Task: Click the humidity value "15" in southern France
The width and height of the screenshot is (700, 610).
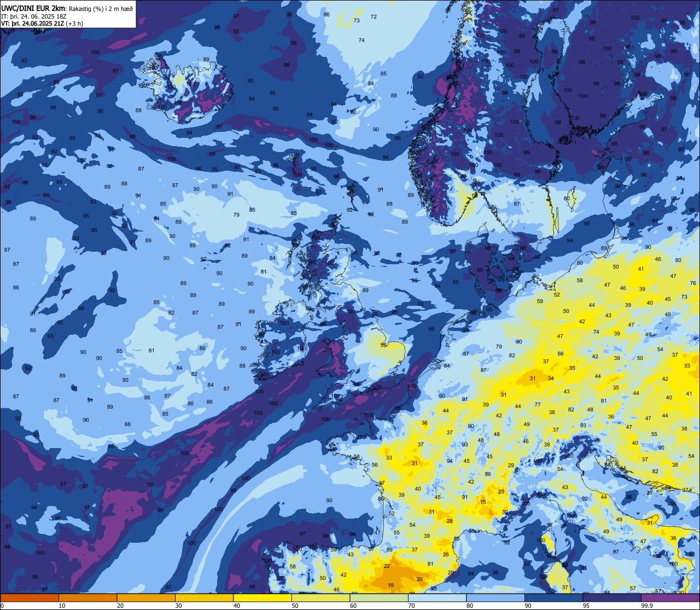Action: pos(483,502)
